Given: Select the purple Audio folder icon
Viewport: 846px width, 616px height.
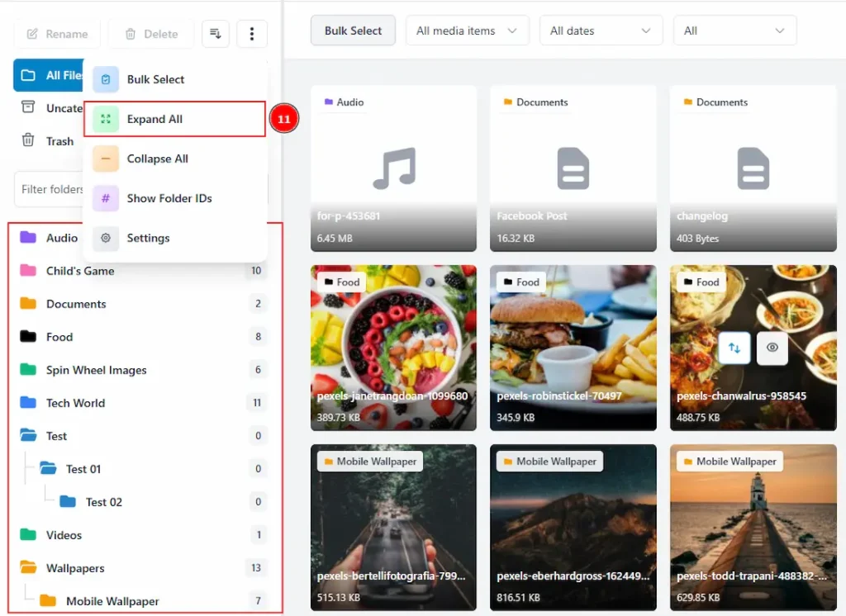Looking at the screenshot, I should coord(28,238).
